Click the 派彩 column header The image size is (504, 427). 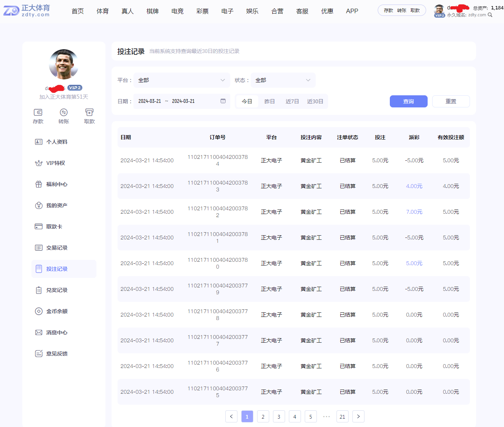414,137
